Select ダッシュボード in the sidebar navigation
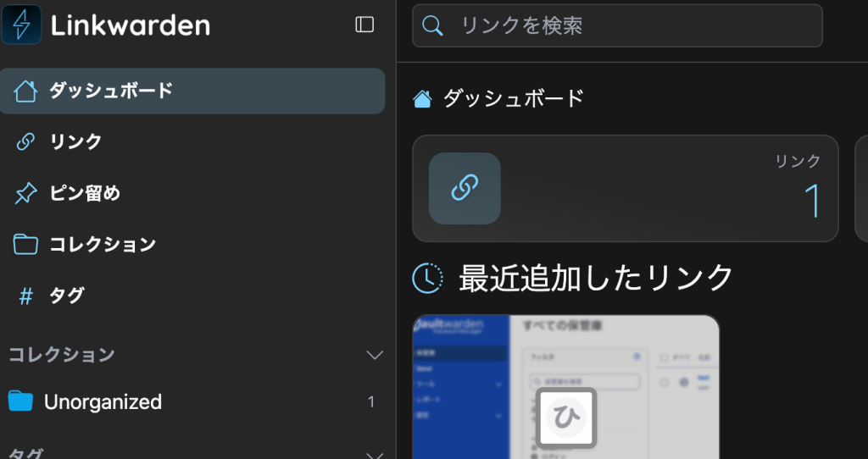The height and width of the screenshot is (459, 868). (110, 91)
